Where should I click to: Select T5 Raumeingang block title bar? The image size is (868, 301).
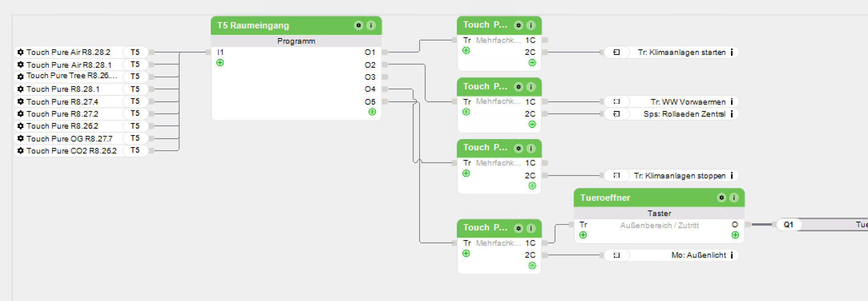click(x=281, y=26)
